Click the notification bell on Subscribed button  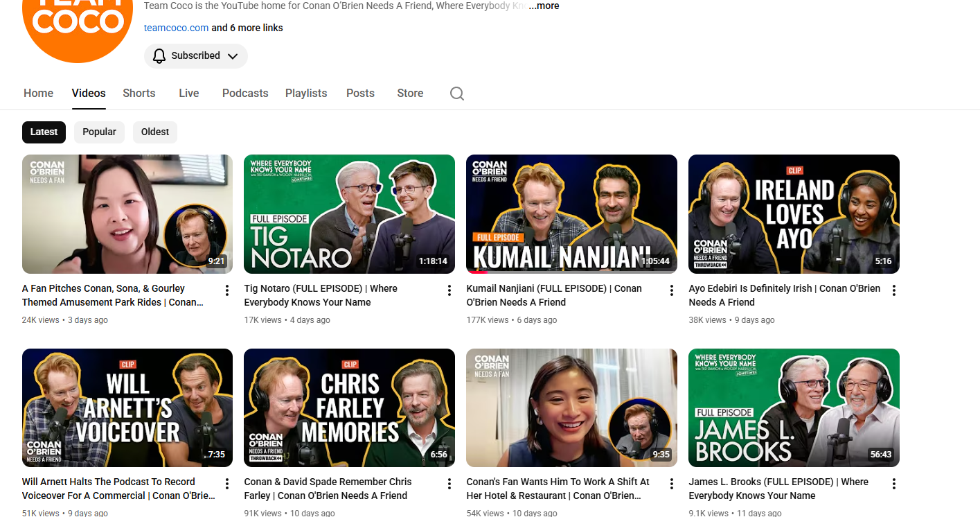(x=159, y=56)
